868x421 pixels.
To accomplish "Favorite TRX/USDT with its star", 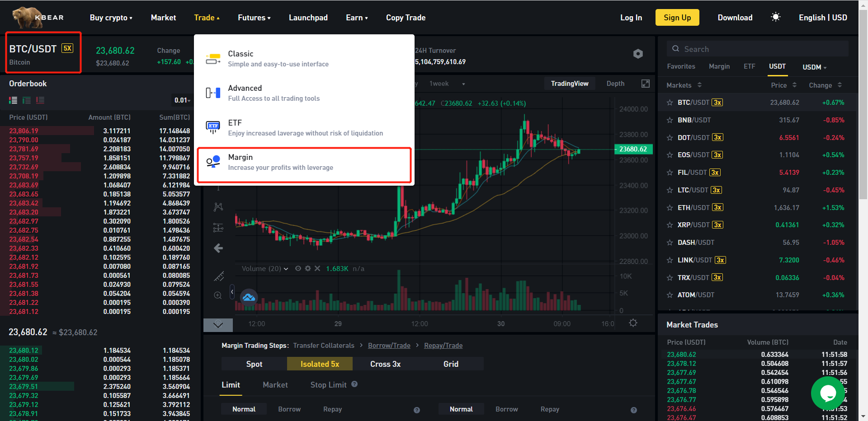I will [x=670, y=278].
